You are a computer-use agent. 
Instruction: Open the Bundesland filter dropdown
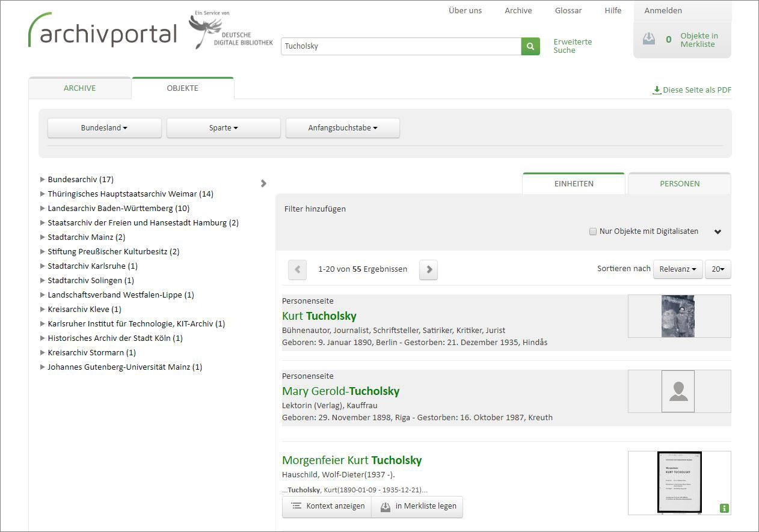click(104, 127)
